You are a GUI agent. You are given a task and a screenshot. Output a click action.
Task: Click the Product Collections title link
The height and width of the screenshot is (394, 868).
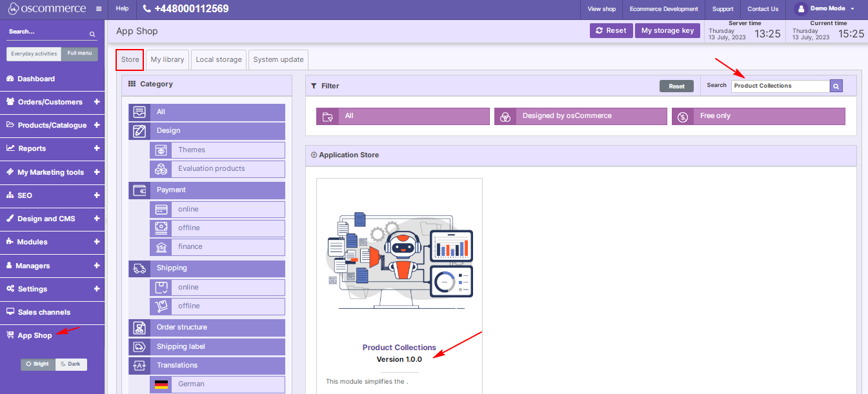coord(399,348)
